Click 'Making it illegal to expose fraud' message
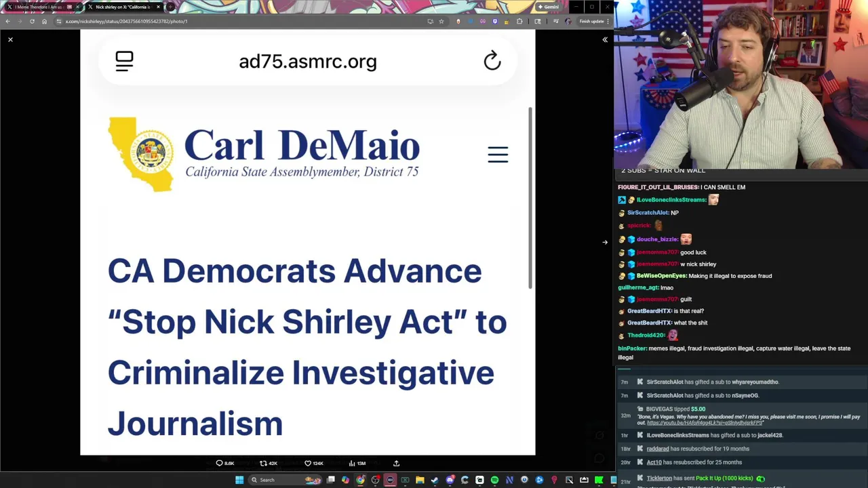 click(x=730, y=276)
